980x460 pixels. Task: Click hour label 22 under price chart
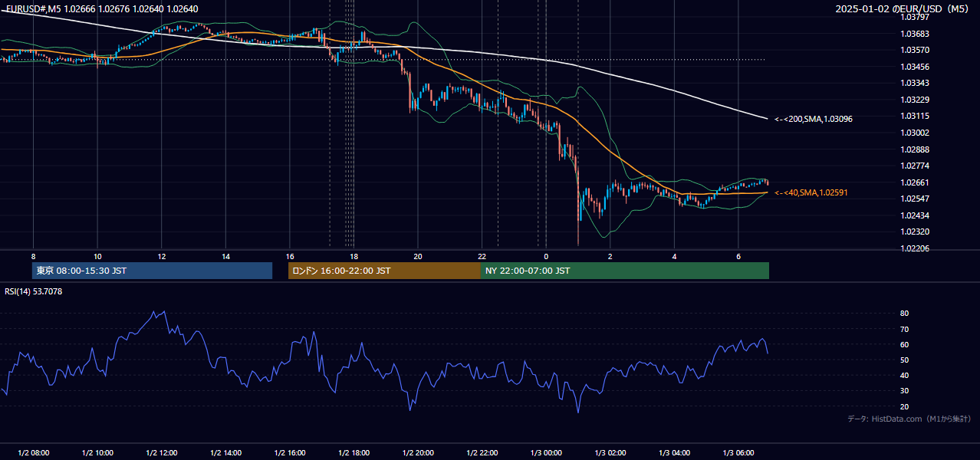tap(482, 256)
